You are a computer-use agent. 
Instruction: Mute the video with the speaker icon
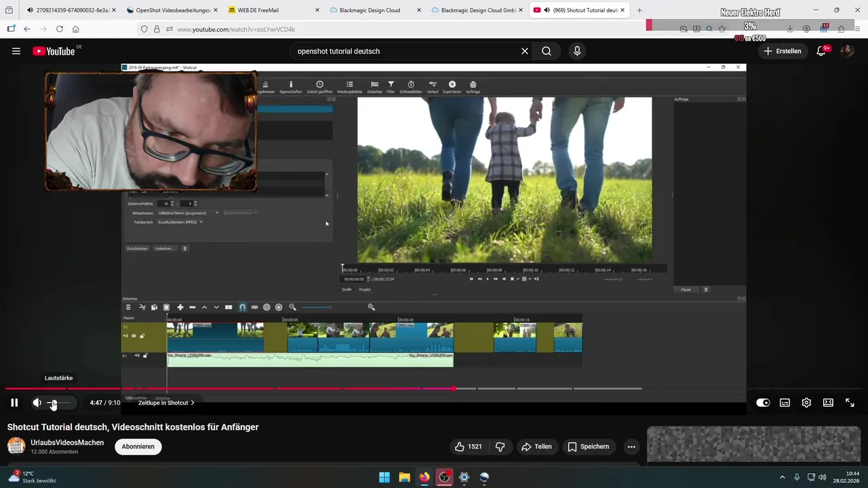pyautogui.click(x=37, y=403)
